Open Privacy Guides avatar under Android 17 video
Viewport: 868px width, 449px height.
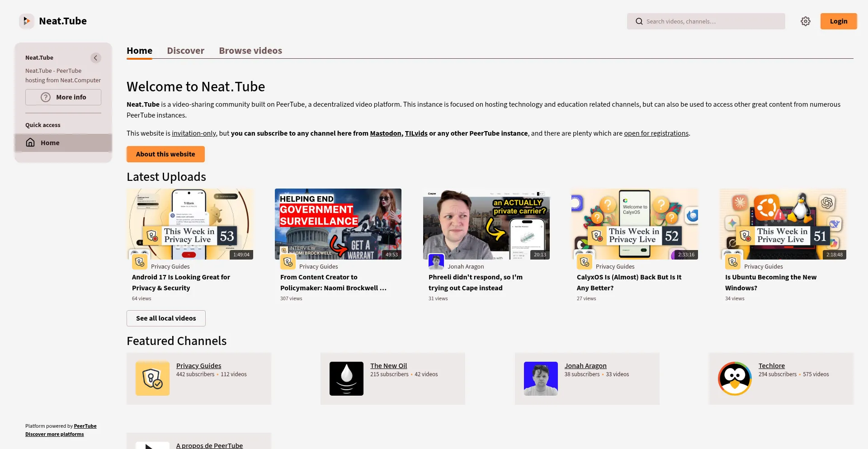140,262
